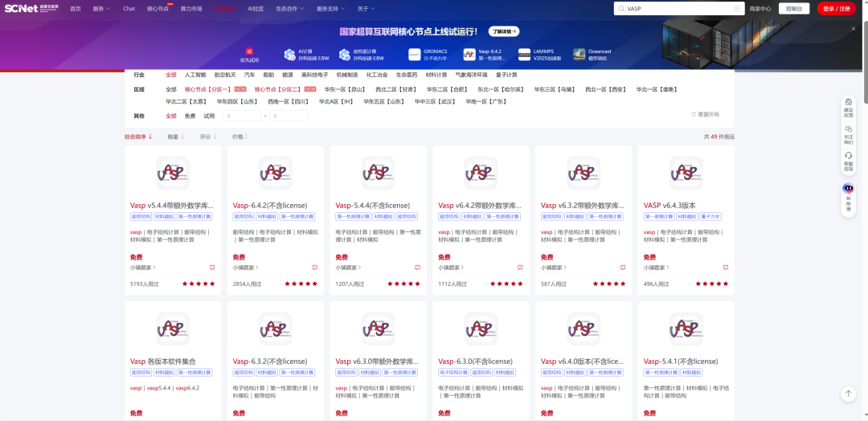The width and height of the screenshot is (868, 421).
Task: Click chat icon on VASP v6.4.3版本 card
Action: (726, 268)
